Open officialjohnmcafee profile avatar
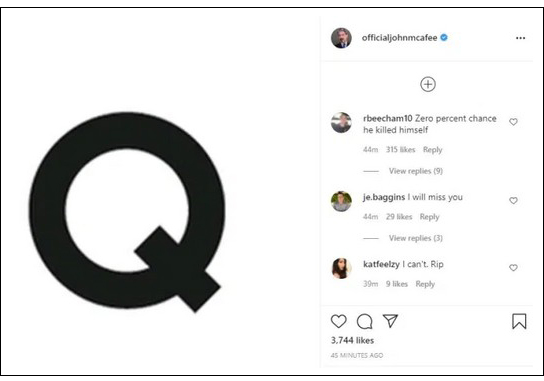The width and height of the screenshot is (544, 381). pos(341,38)
